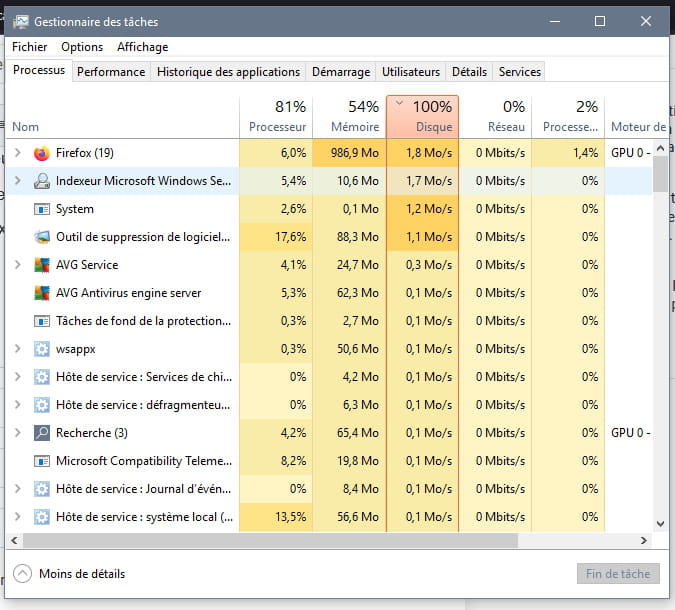The height and width of the screenshot is (610, 675).
Task: Expand the Indexeur Microsoft Windows Search row
Action: point(17,180)
